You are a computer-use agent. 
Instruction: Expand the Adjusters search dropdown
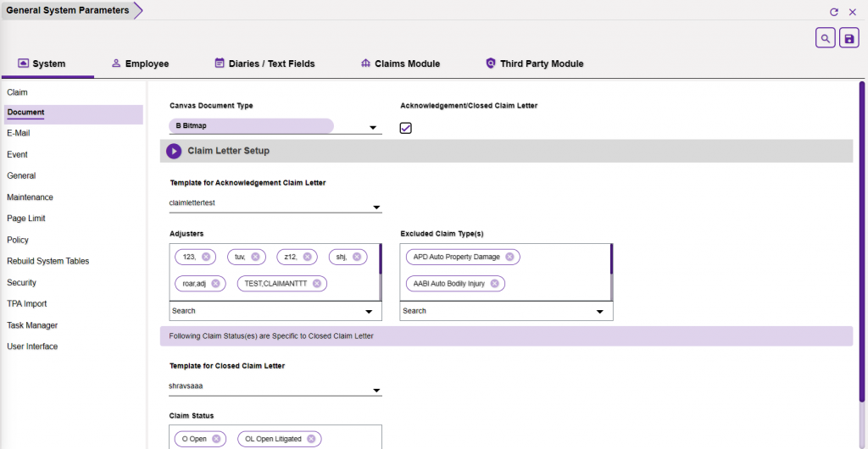369,312
